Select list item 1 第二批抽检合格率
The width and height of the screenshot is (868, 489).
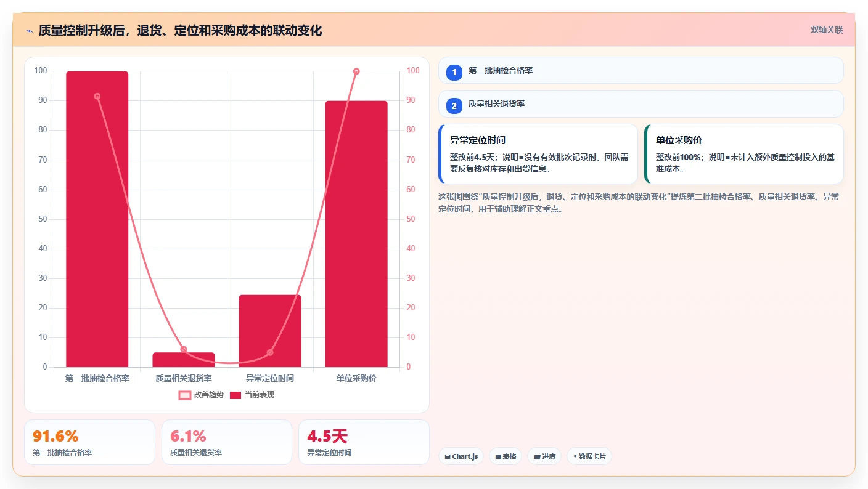point(641,70)
